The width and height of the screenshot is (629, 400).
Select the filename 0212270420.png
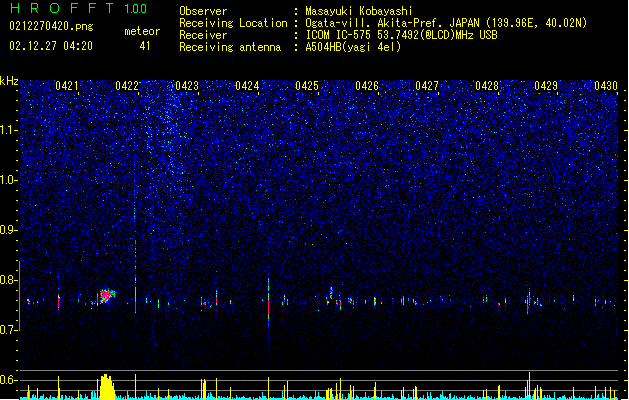(x=51, y=26)
